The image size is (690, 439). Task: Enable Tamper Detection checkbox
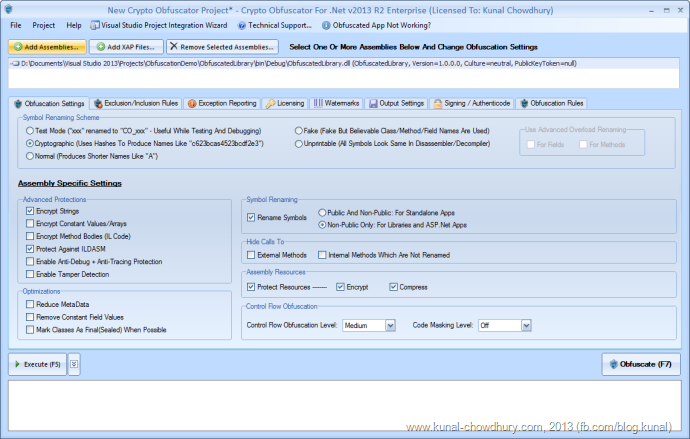pyautogui.click(x=30, y=274)
